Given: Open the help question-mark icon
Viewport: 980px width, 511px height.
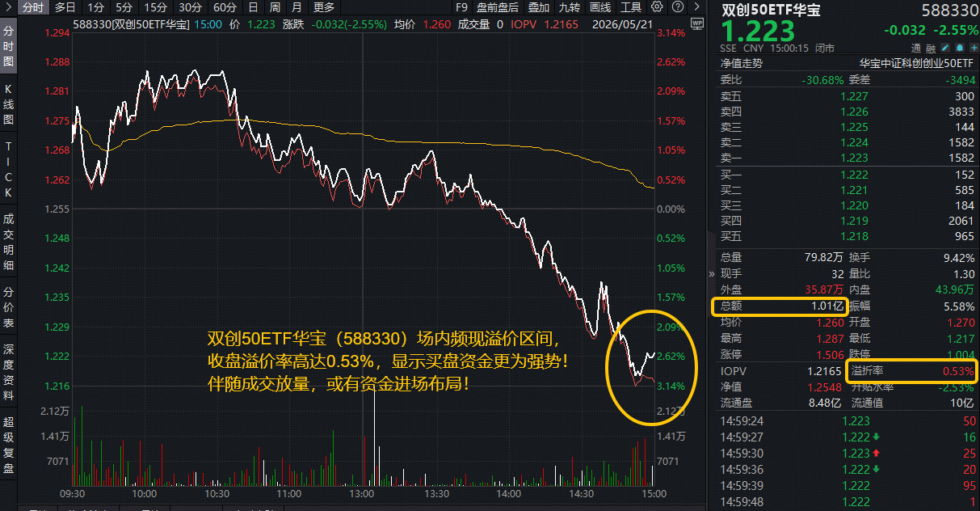Looking at the screenshot, I should point(678,6).
